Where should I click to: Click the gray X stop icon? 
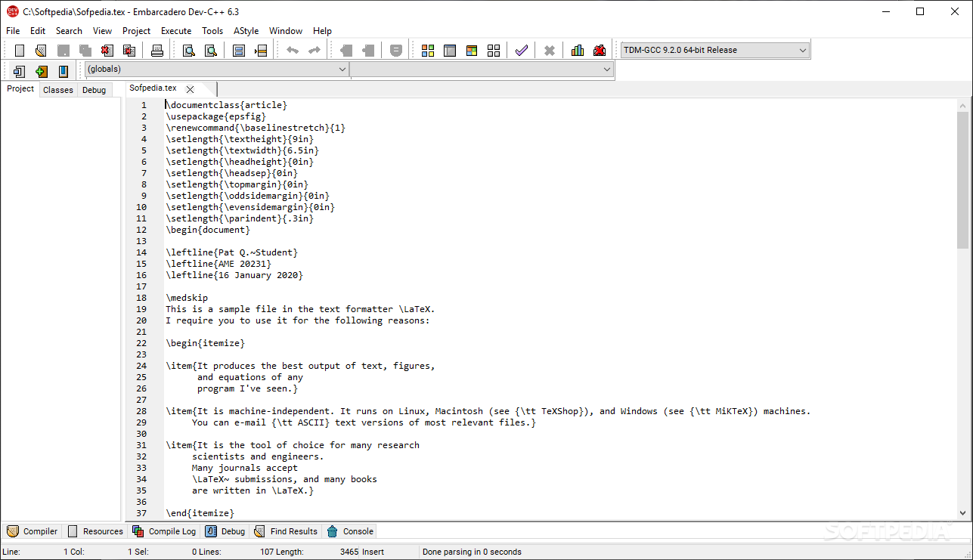[x=550, y=51]
